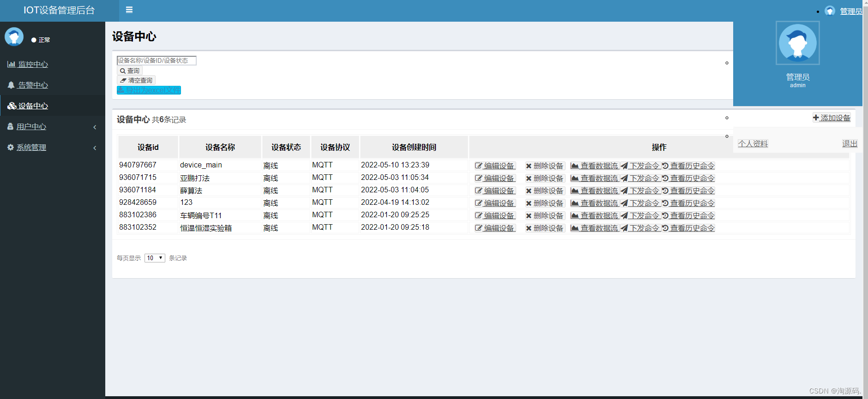Click the 设备创建时间 column header

(414, 147)
